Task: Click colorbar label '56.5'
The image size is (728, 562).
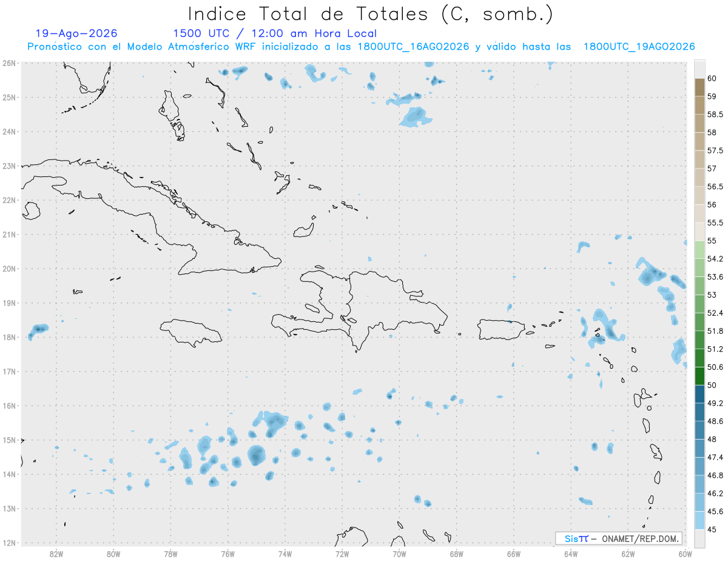Action: click(x=715, y=186)
